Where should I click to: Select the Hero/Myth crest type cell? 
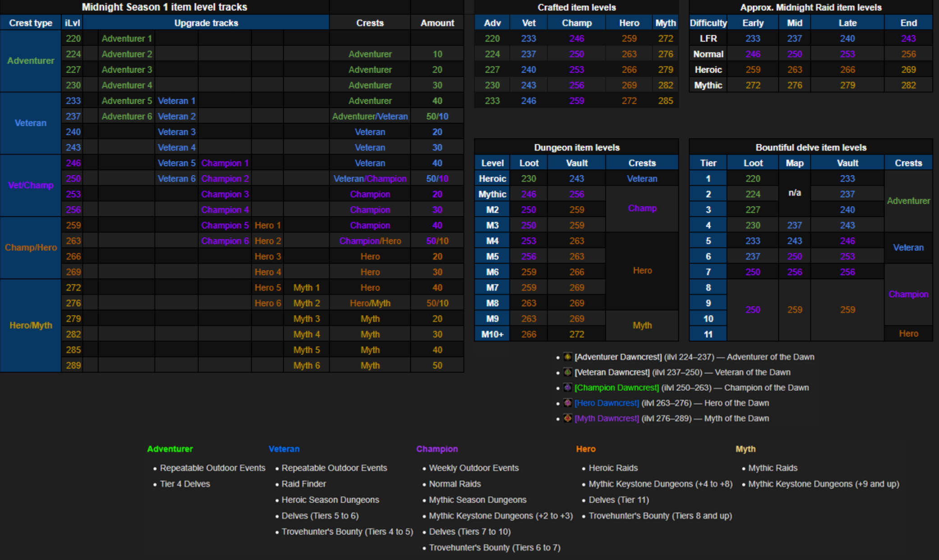(x=31, y=326)
